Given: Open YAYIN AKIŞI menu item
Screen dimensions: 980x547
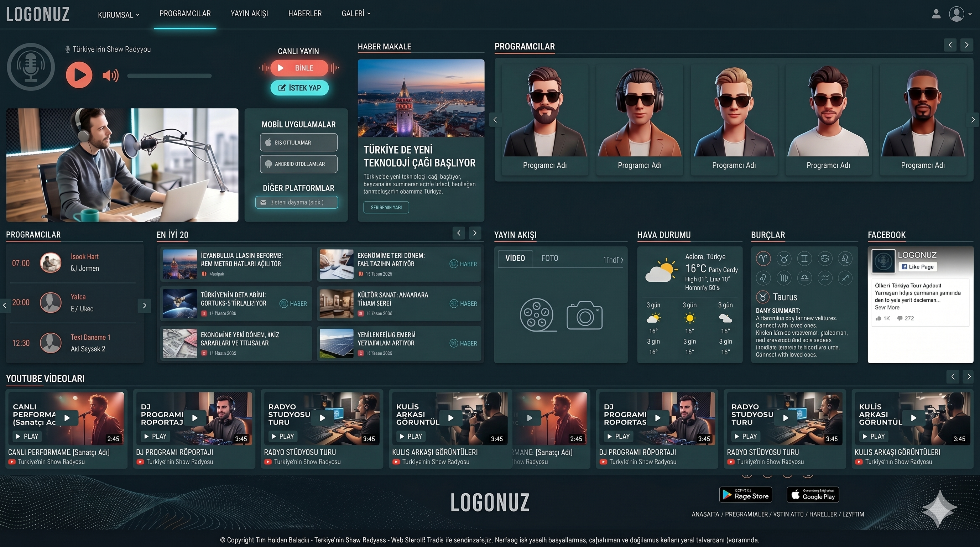Looking at the screenshot, I should point(249,14).
